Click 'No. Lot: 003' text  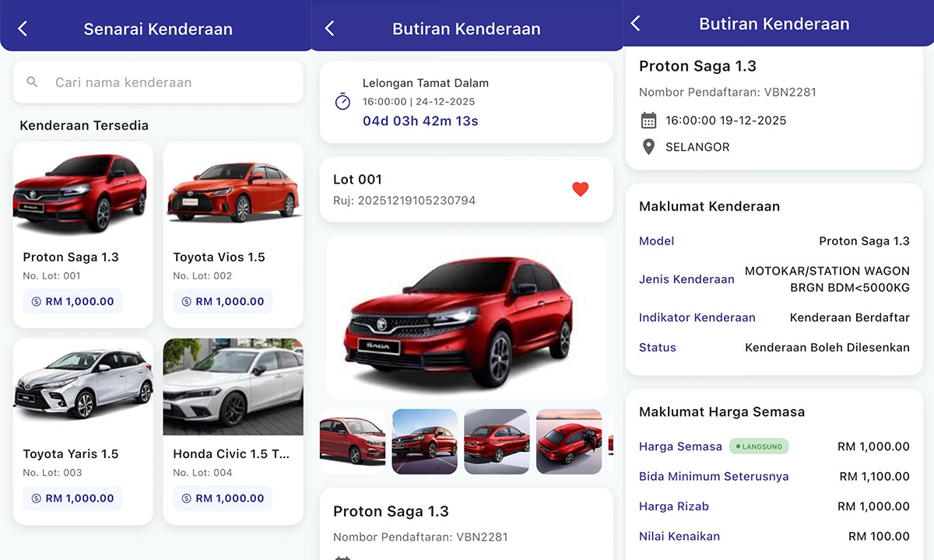[52, 472]
